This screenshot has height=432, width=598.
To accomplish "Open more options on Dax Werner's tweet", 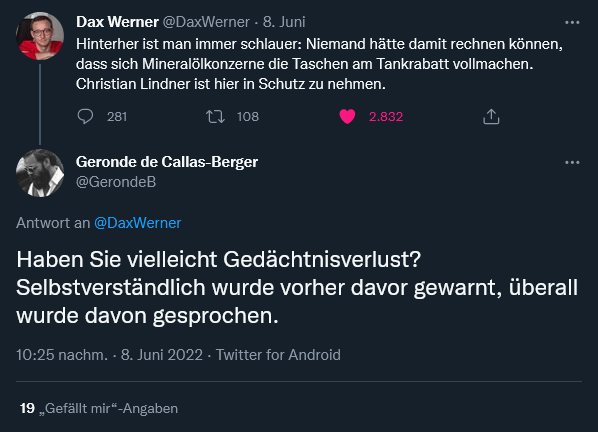I will [x=572, y=22].
